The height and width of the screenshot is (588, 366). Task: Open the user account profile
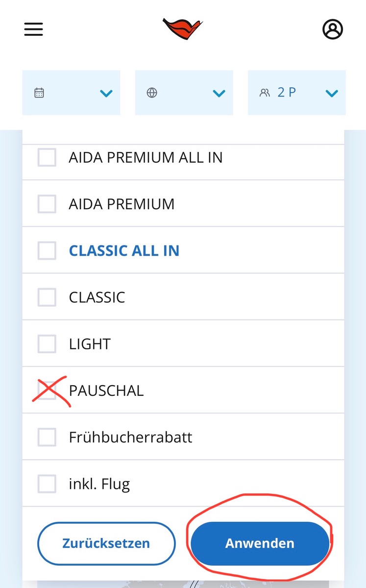click(x=333, y=29)
